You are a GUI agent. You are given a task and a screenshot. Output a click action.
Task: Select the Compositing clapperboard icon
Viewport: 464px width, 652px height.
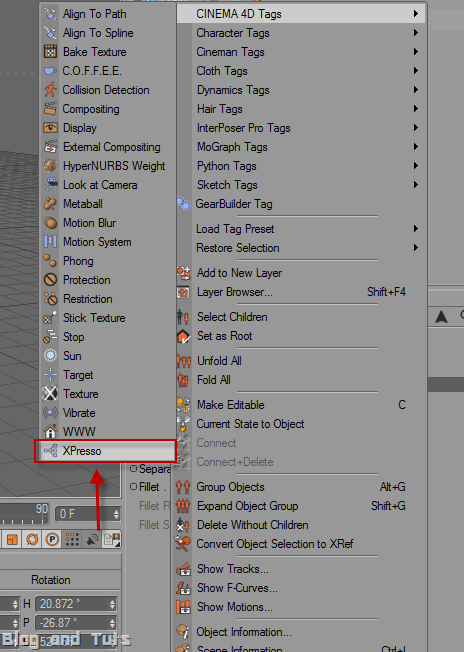(x=50, y=109)
